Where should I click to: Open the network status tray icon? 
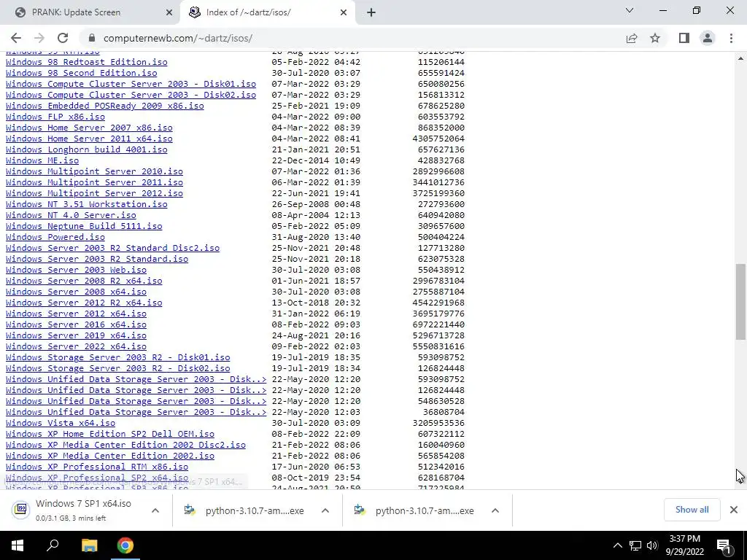pyautogui.click(x=635, y=545)
